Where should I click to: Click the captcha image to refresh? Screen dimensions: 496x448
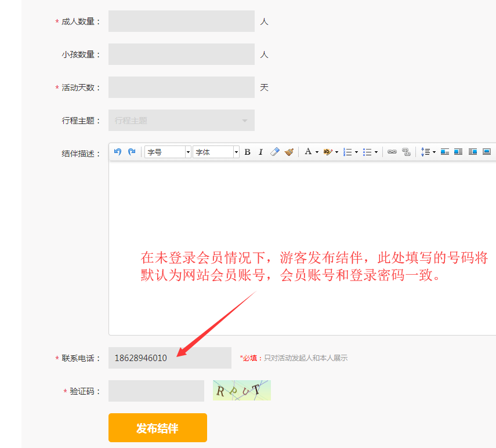tap(241, 390)
